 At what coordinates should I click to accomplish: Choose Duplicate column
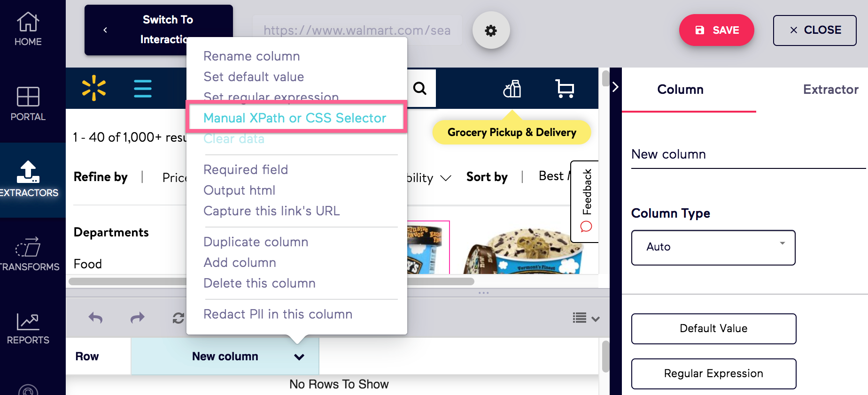[x=256, y=242]
